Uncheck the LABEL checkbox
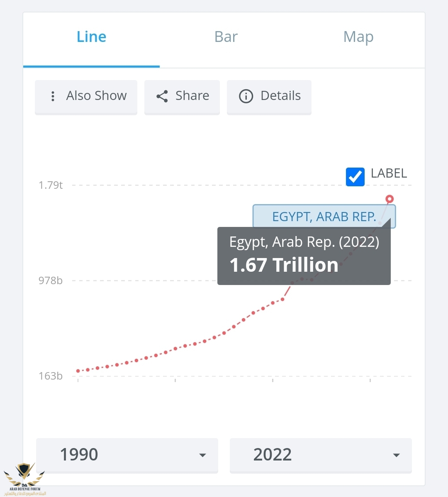The width and height of the screenshot is (448, 497). 355,177
